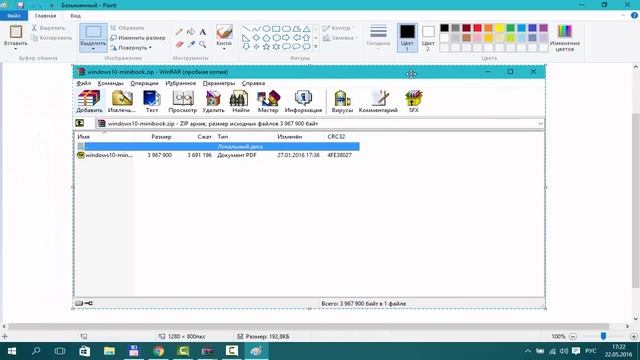The height and width of the screenshot is (360, 640).
Task: Pick the purple color swatch
Action: coord(543,28)
